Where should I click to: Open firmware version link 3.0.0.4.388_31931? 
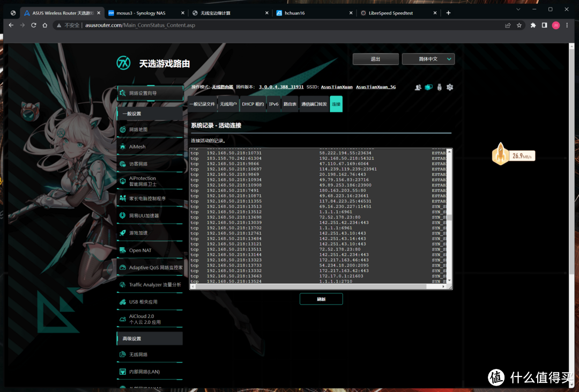[281, 87]
